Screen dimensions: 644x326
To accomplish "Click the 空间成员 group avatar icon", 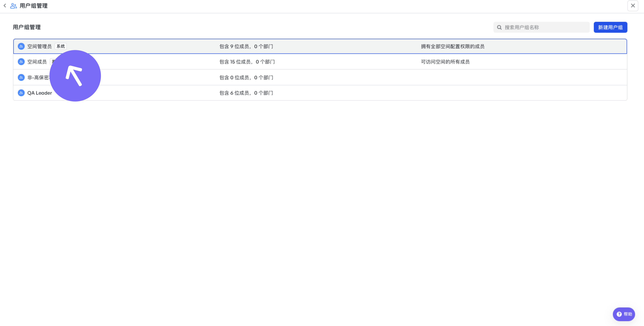I will 21,62.
